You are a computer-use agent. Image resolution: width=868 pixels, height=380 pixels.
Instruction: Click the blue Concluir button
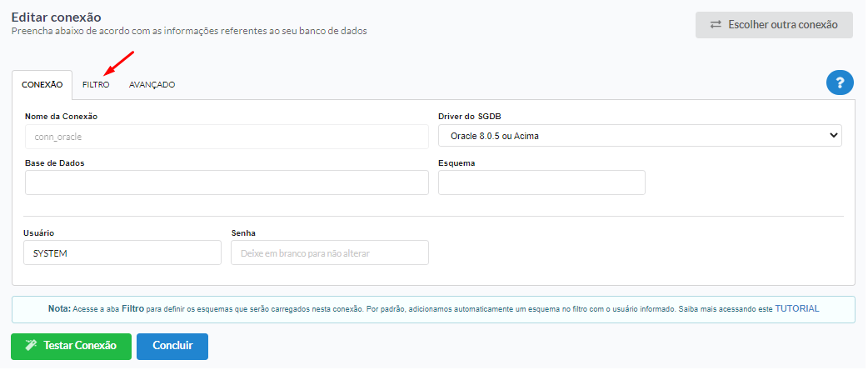172,347
